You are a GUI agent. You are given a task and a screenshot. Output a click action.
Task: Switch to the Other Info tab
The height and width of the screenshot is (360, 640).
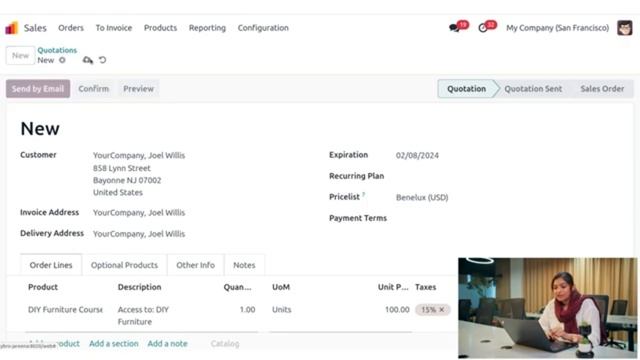tap(196, 265)
